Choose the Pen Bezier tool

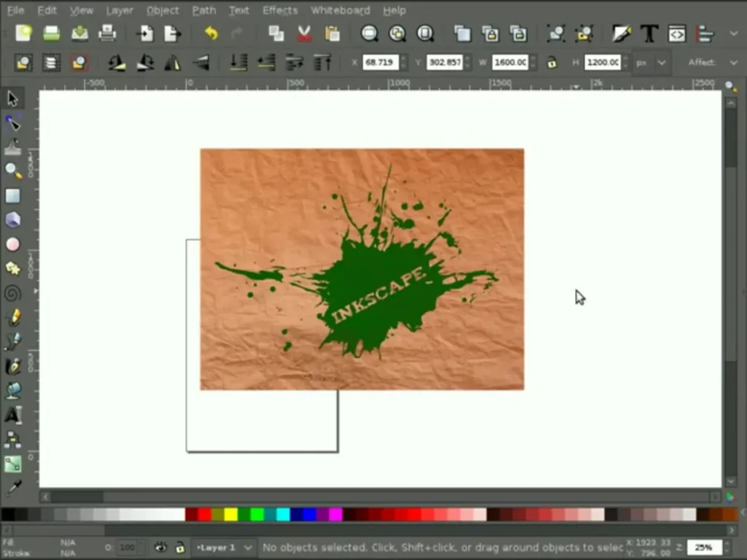(x=12, y=341)
